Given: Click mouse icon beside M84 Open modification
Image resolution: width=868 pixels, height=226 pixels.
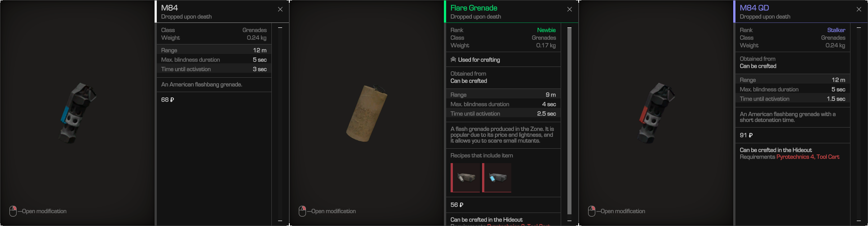Looking at the screenshot, I should 13,211.
